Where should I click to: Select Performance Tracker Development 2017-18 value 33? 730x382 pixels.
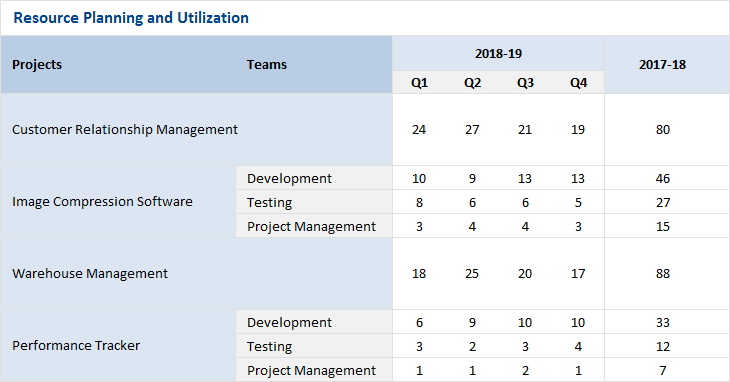[x=662, y=322]
